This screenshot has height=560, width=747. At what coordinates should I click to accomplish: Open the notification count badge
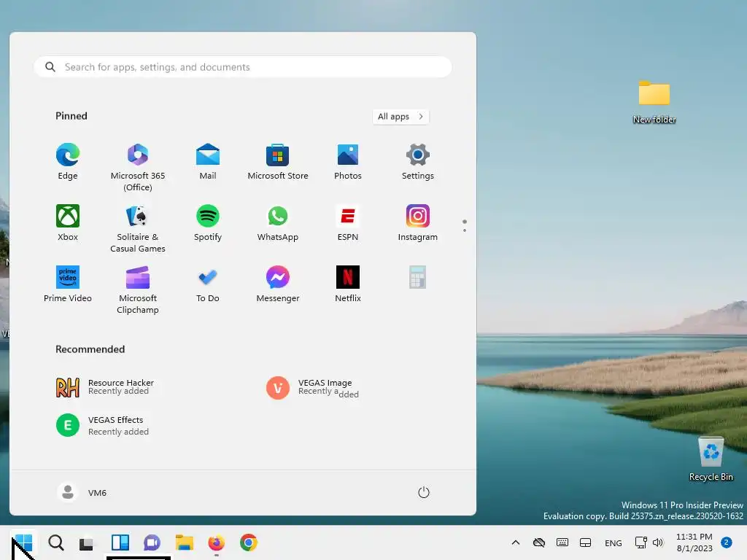727,542
